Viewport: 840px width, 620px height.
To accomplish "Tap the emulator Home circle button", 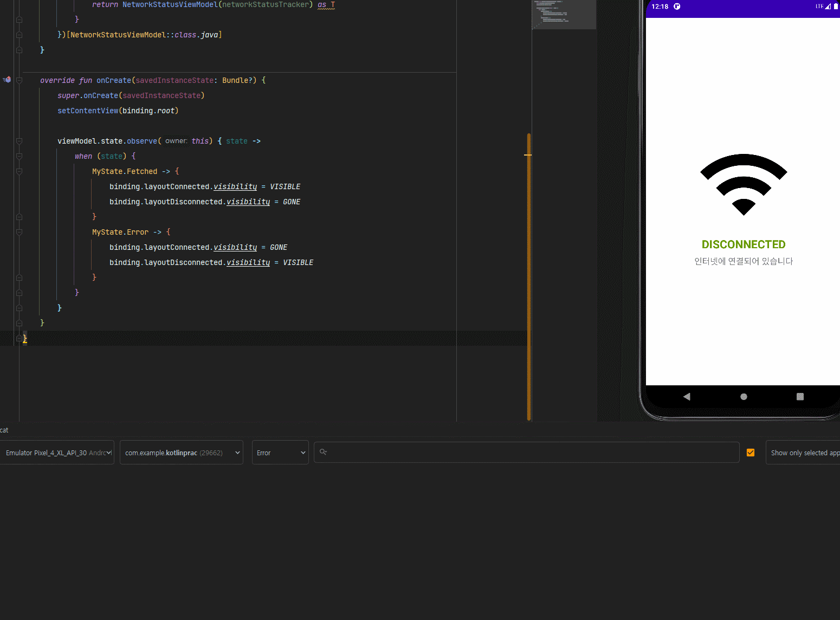I will pyautogui.click(x=744, y=397).
